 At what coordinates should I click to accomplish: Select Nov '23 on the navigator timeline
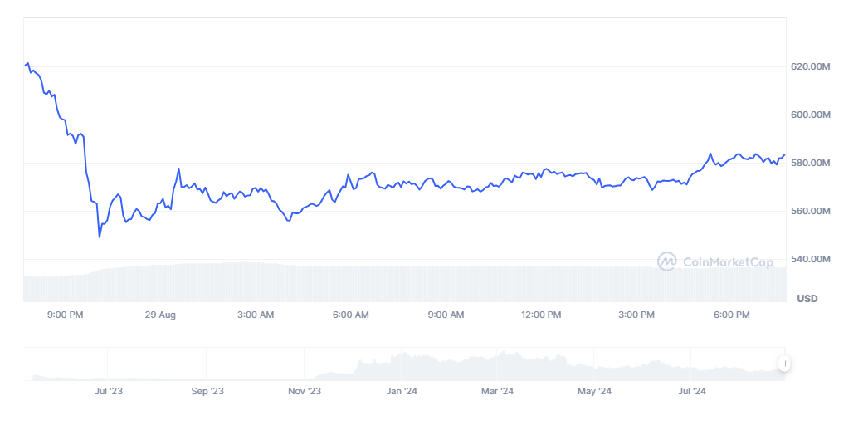pos(305,392)
